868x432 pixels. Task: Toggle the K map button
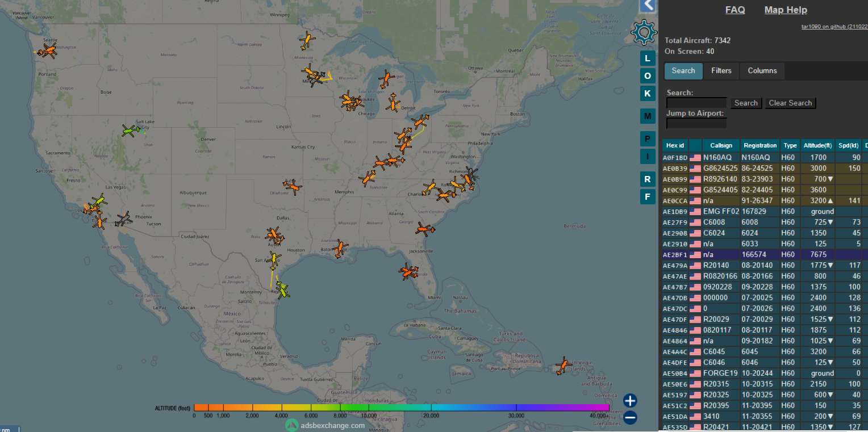point(647,94)
